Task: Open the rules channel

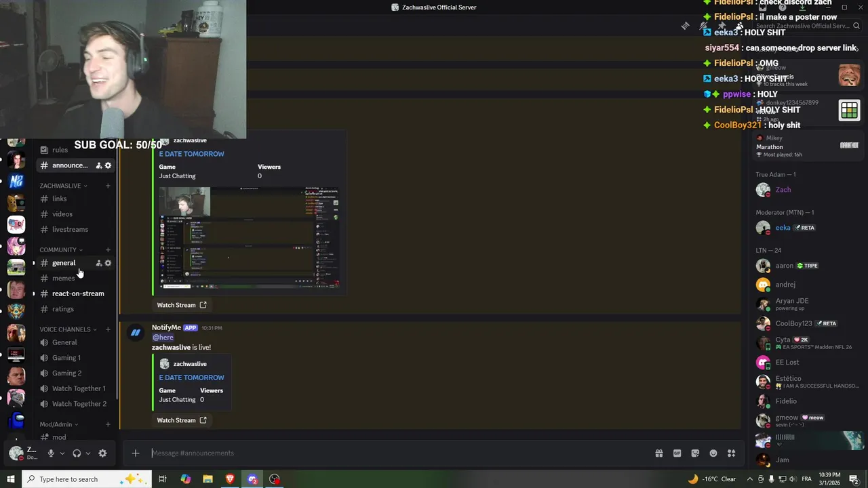Action: click(x=75, y=150)
